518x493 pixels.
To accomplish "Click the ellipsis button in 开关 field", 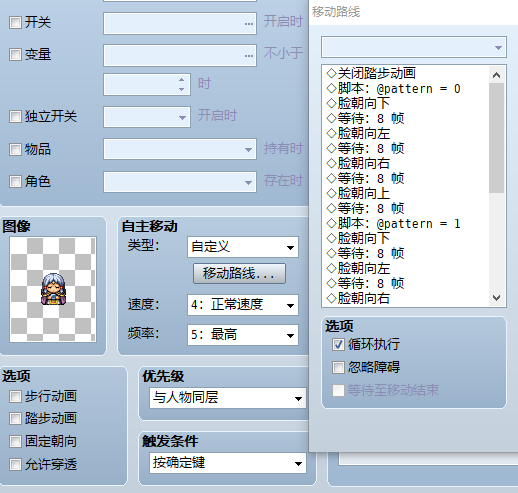I will pyautogui.click(x=249, y=24).
